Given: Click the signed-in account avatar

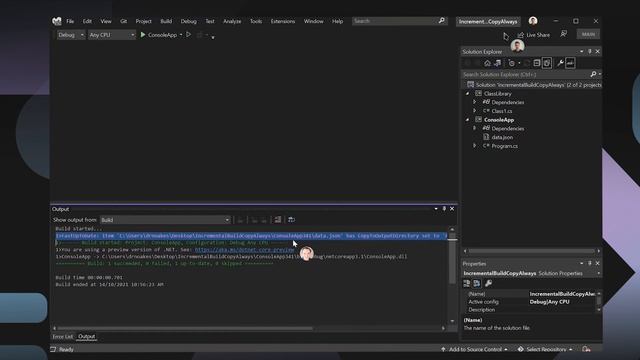Looking at the screenshot, I should pyautogui.click(x=533, y=21).
